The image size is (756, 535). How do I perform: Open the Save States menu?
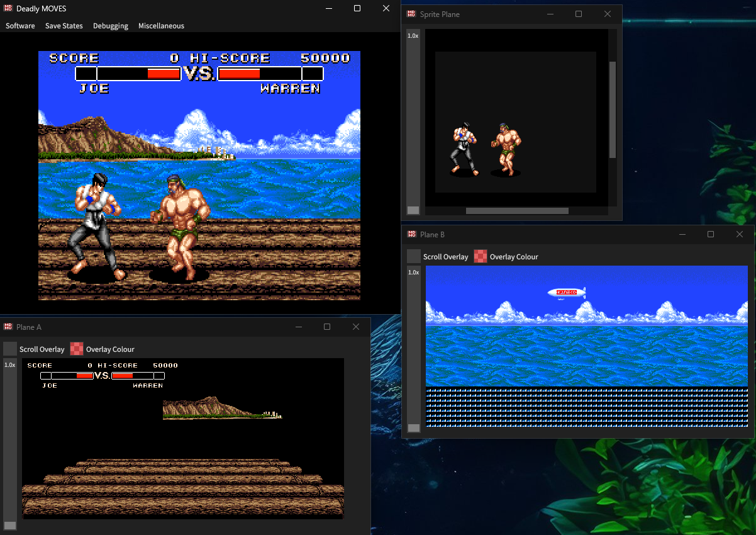click(64, 26)
